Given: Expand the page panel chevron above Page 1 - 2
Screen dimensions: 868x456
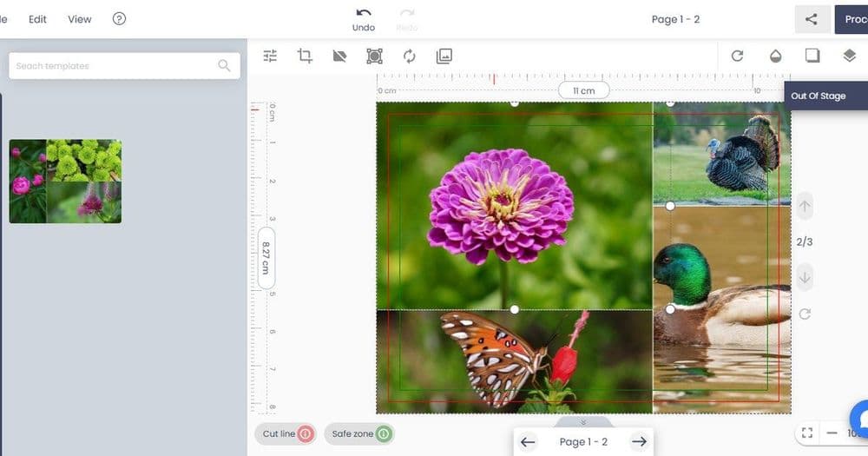Looking at the screenshot, I should coord(583,422).
